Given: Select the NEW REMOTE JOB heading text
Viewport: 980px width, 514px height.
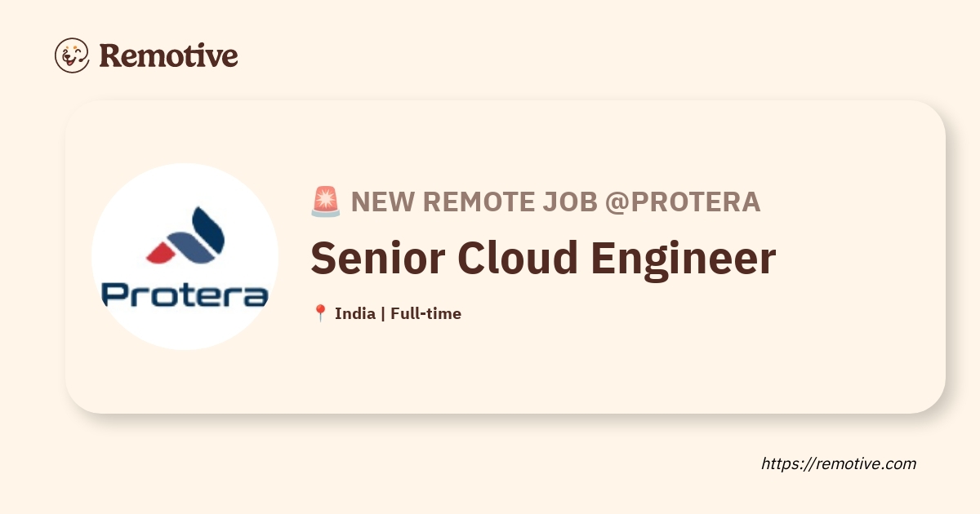Looking at the screenshot, I should (x=474, y=202).
